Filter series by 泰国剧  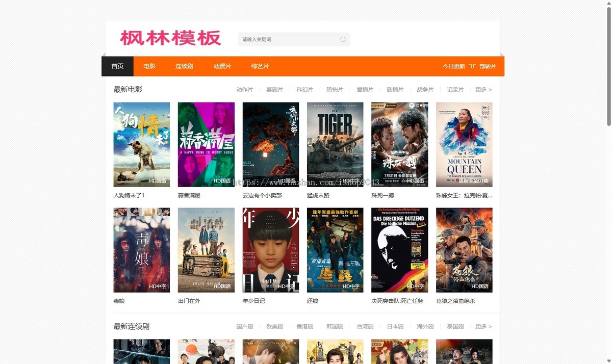click(x=455, y=327)
